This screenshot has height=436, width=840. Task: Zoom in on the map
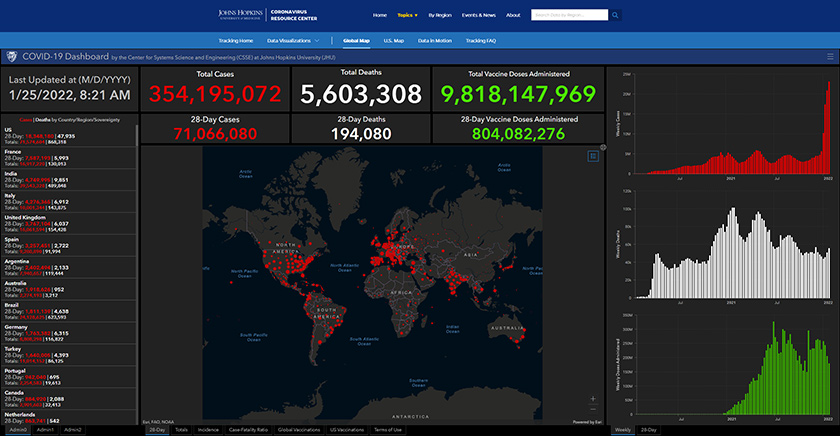(593, 399)
